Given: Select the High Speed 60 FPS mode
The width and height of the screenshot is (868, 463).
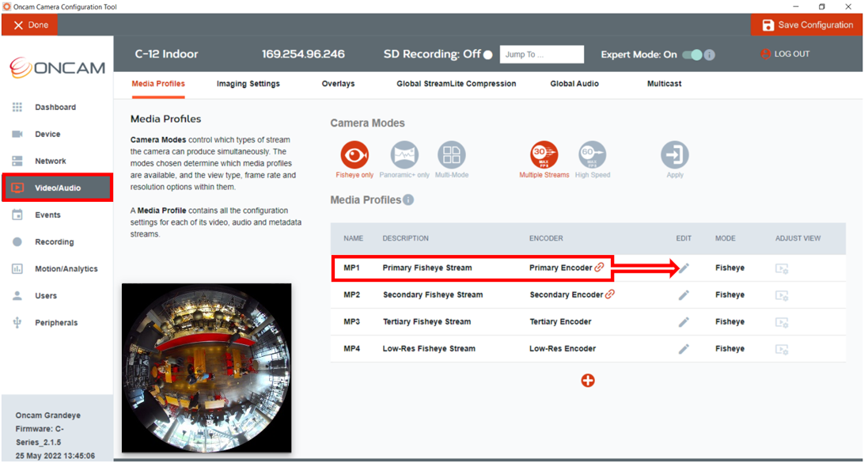Looking at the screenshot, I should (x=593, y=155).
